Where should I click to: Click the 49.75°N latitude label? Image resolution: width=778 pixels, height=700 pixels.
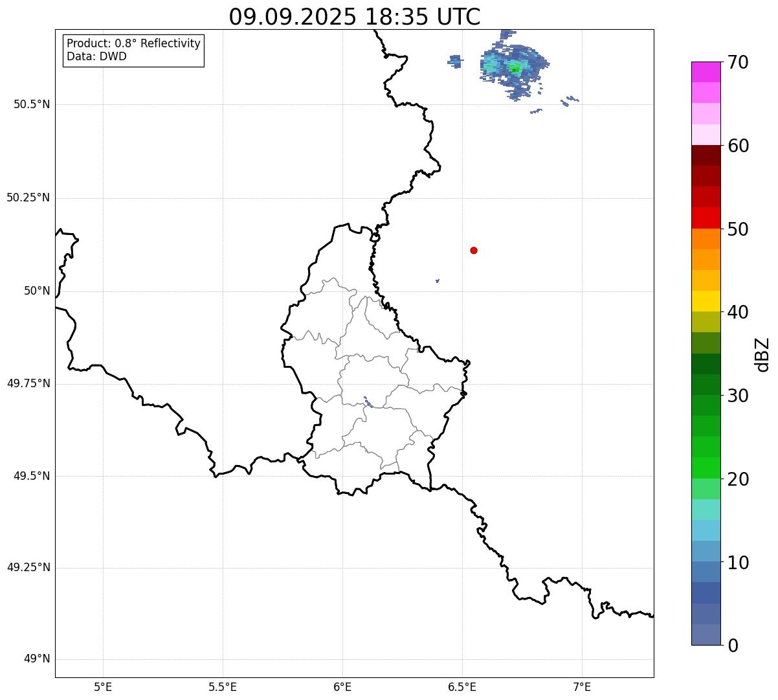28,383
